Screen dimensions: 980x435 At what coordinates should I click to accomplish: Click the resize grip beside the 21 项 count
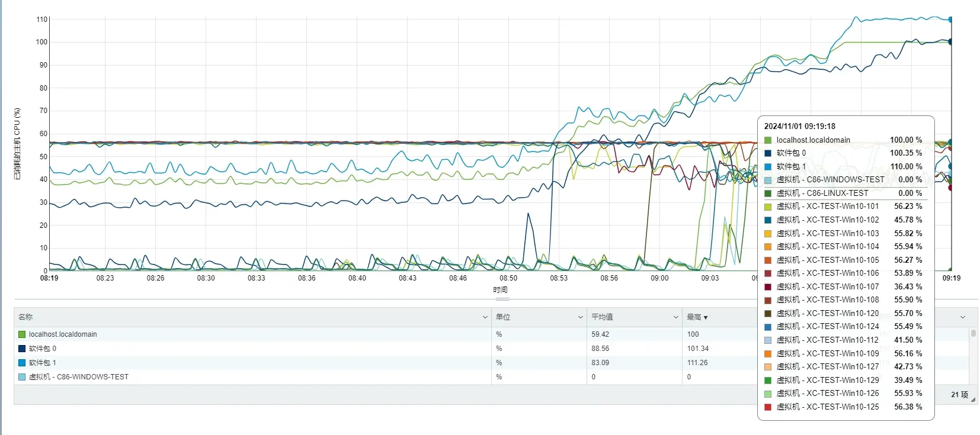coord(973,399)
